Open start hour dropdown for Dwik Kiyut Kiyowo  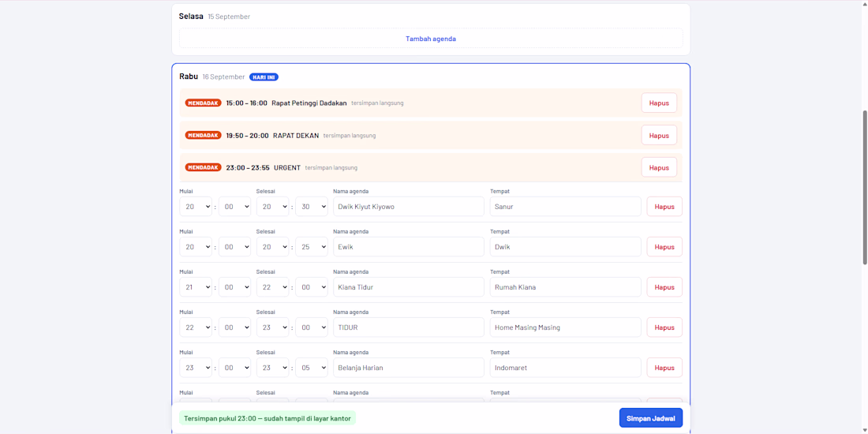(196, 207)
